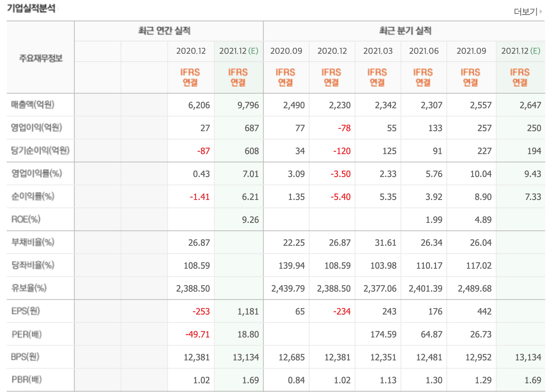Click sales value 2,490
Screen dimensions: 552x392
(x=294, y=106)
